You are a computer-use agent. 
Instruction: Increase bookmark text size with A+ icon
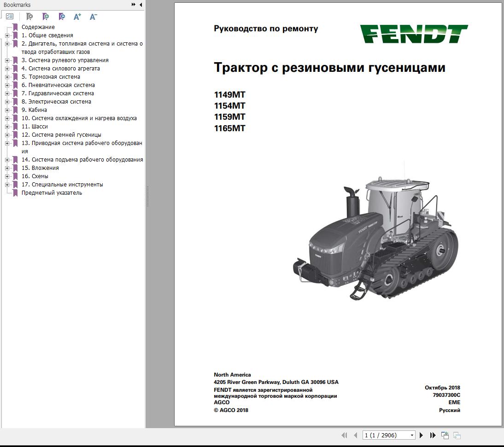77,17
